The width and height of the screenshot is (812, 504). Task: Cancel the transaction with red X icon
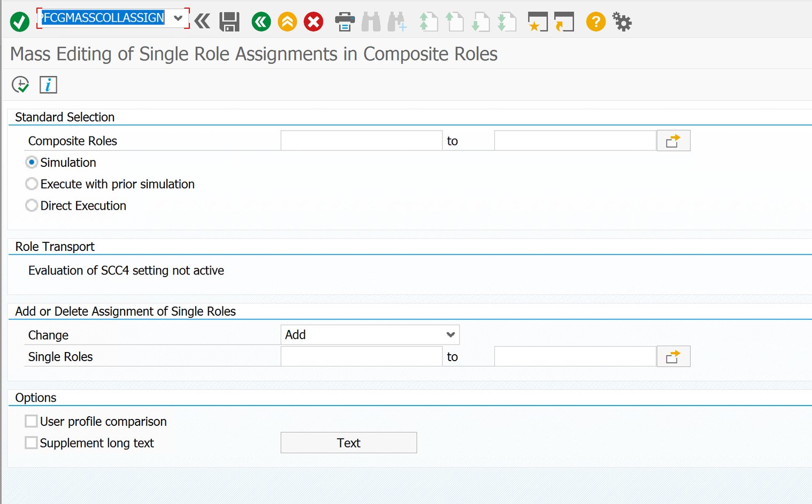point(313,22)
